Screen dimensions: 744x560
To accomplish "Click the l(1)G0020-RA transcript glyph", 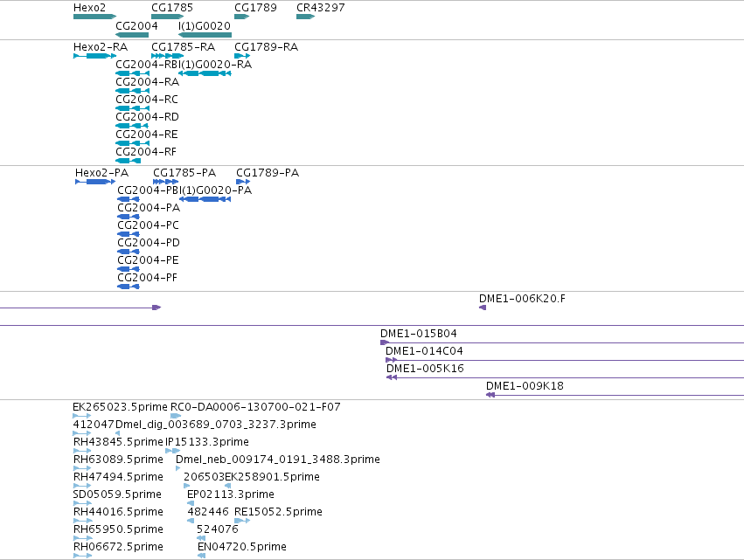I will click(x=205, y=73).
